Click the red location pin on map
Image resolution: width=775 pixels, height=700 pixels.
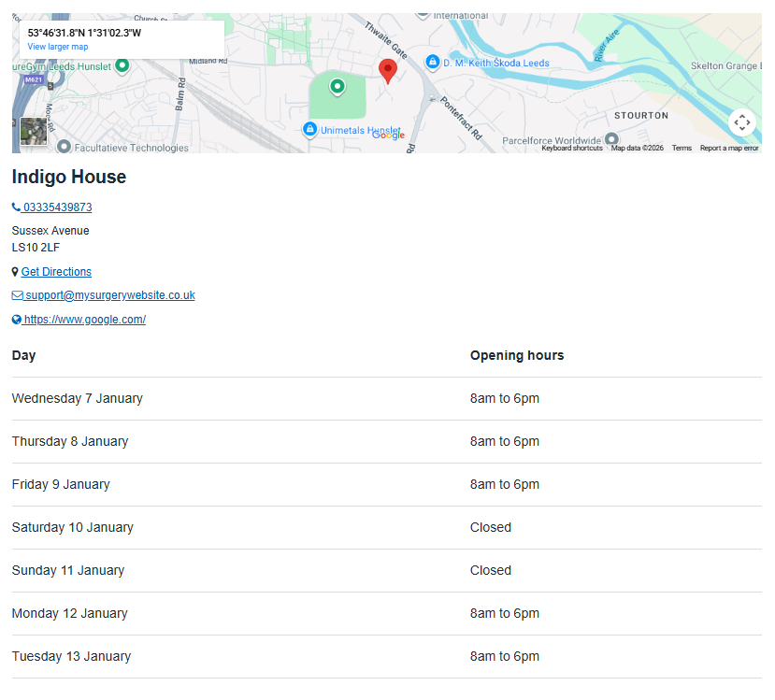pyautogui.click(x=387, y=70)
